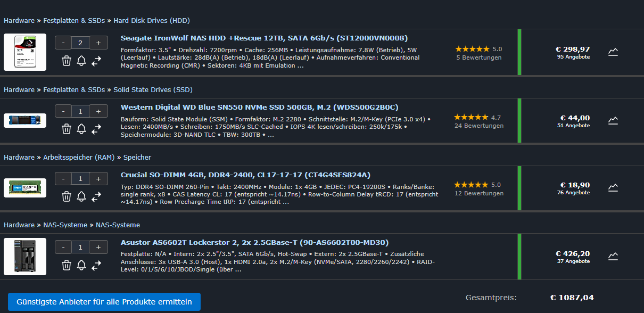Click Crucial SO-DIMM memory thumbnail
The width and height of the screenshot is (644, 313).
tap(25, 188)
